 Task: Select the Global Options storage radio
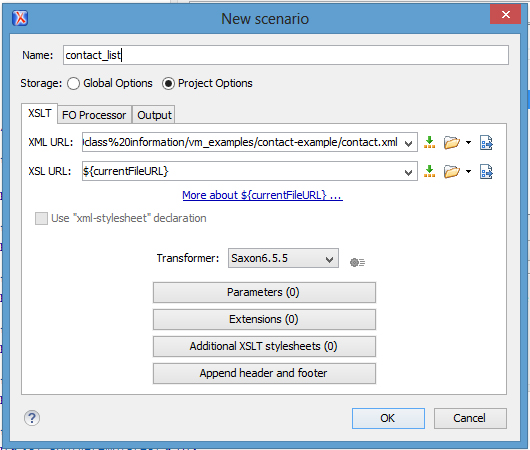tap(73, 84)
